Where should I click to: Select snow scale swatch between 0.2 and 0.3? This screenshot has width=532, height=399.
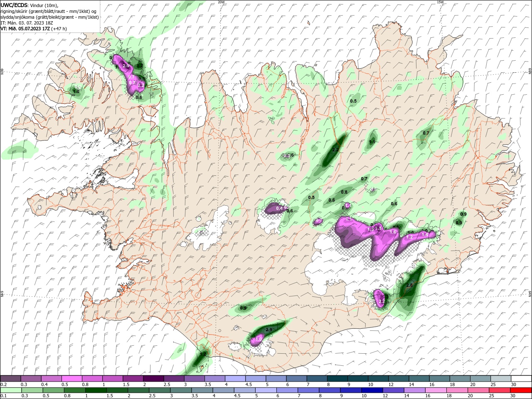click(x=10, y=379)
